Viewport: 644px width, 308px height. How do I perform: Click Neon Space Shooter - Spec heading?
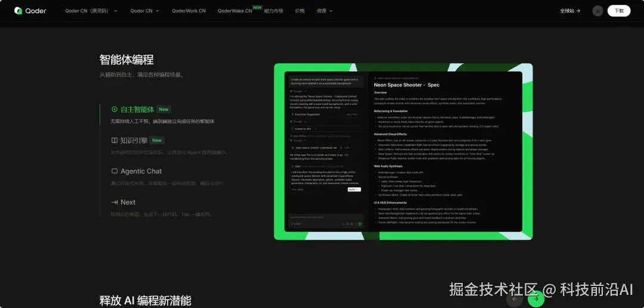click(407, 85)
